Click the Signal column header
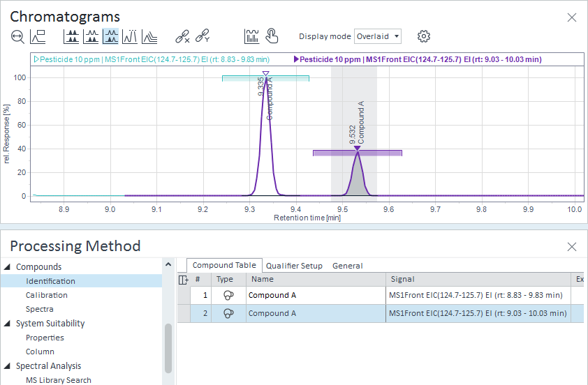Image resolution: width=588 pixels, height=385 pixels. point(478,279)
